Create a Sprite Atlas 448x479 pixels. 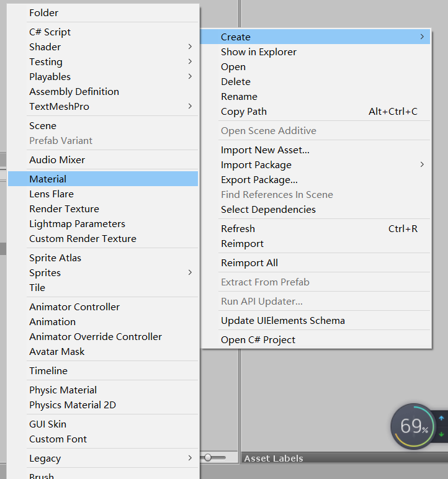(x=103, y=258)
